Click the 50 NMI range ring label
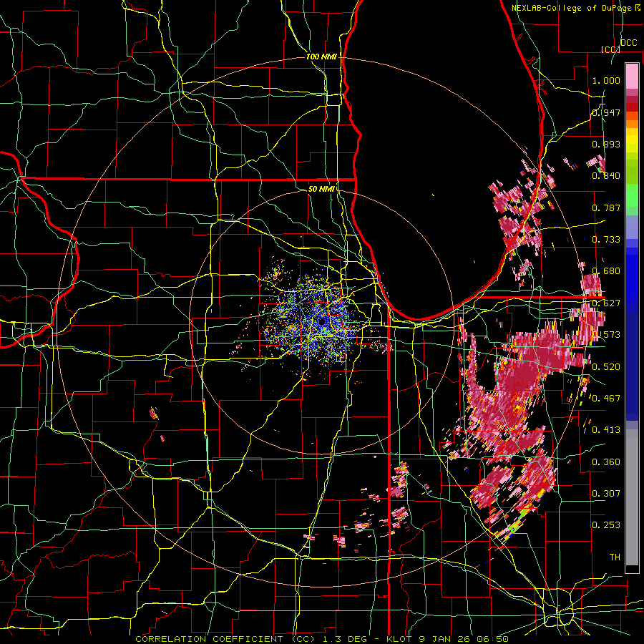 pos(321,190)
